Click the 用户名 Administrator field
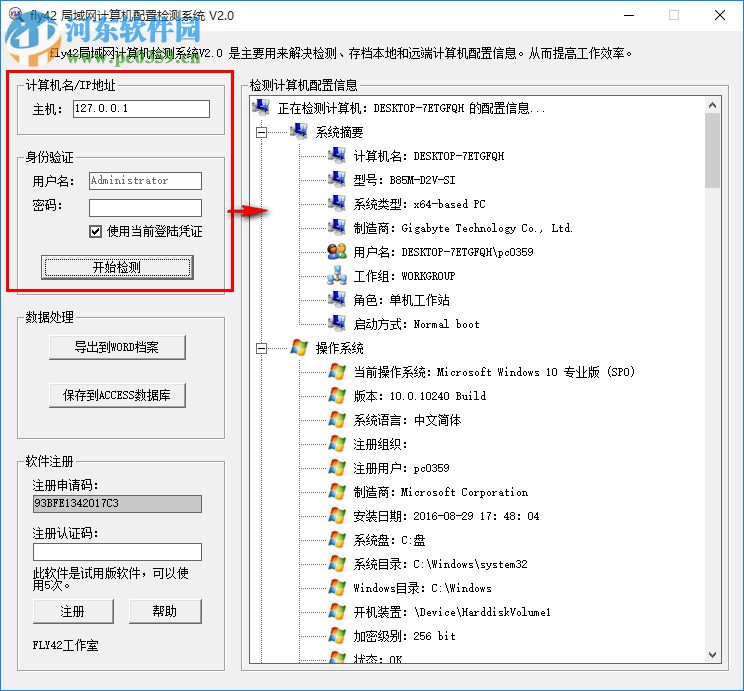744x691 pixels. (145, 181)
